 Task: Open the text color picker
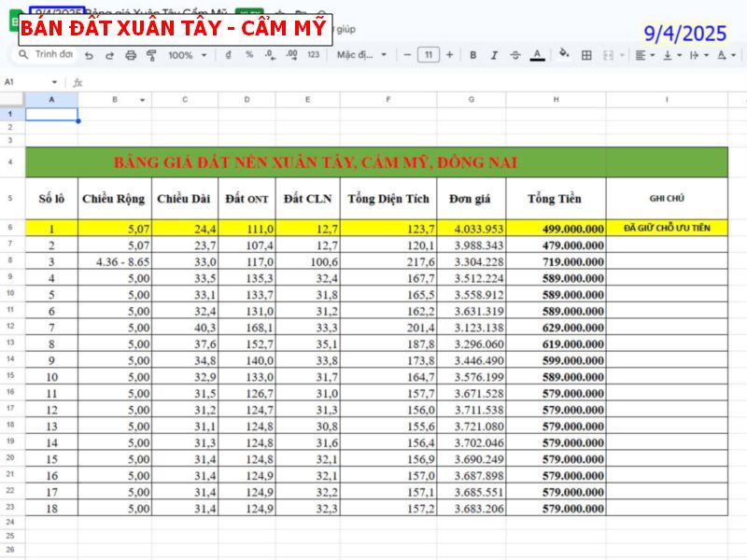[537, 55]
